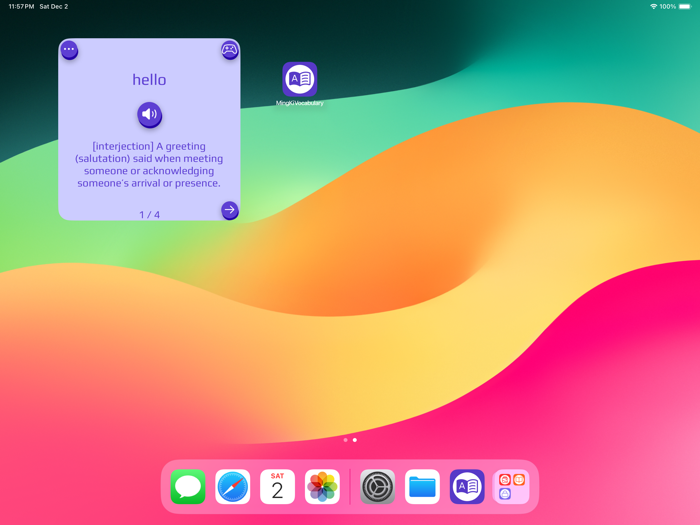
Task: Open the widget's three-dot options button
Action: click(69, 50)
